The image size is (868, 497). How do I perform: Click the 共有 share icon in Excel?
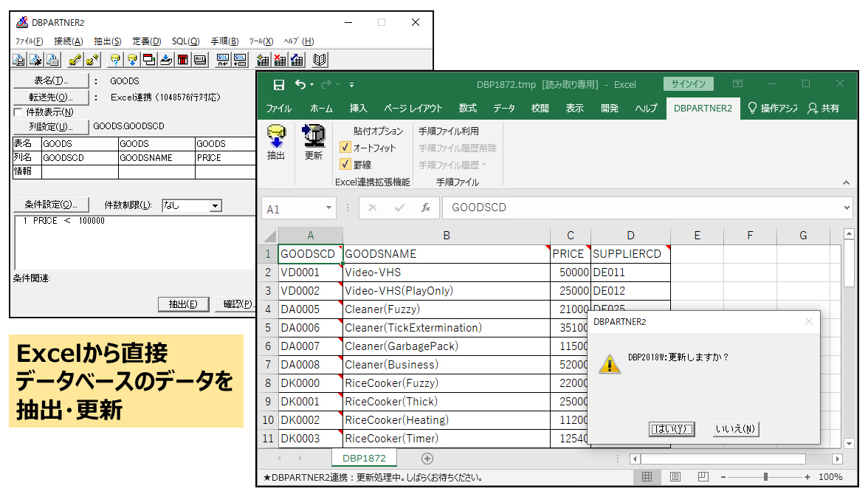tap(824, 109)
